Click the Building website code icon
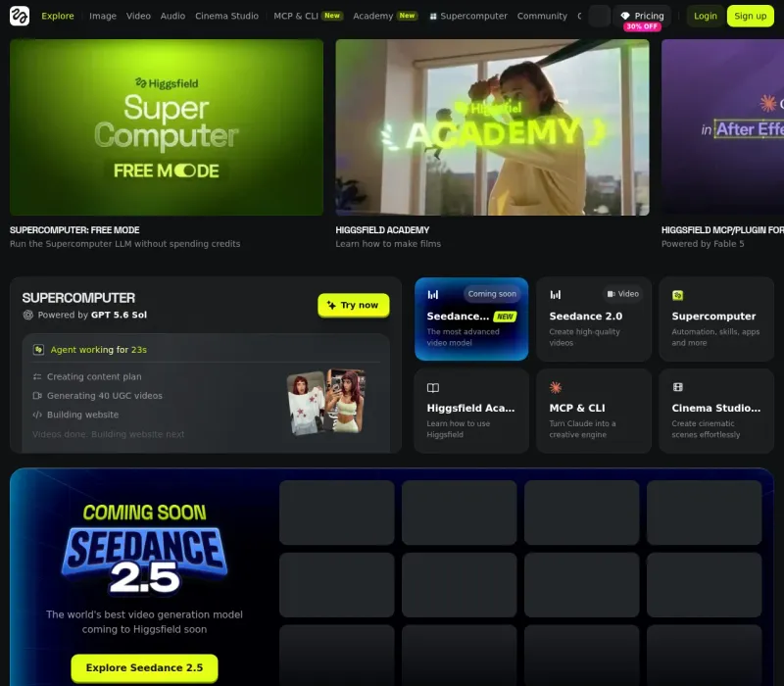 37,415
